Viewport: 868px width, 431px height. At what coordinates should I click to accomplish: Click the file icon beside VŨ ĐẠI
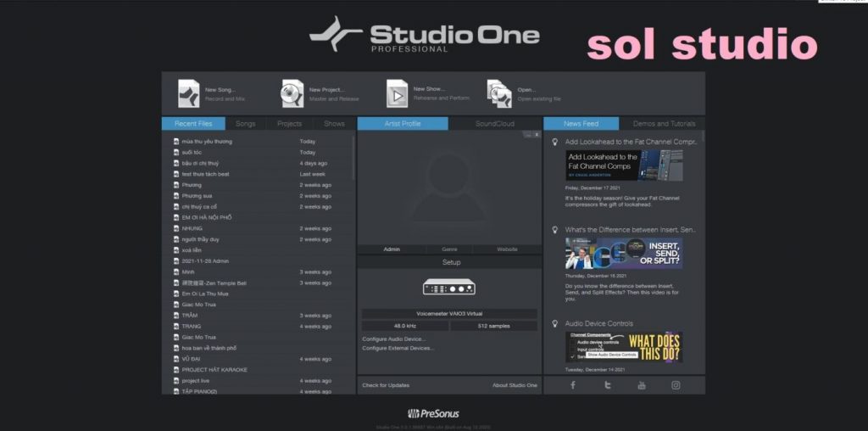click(176, 359)
